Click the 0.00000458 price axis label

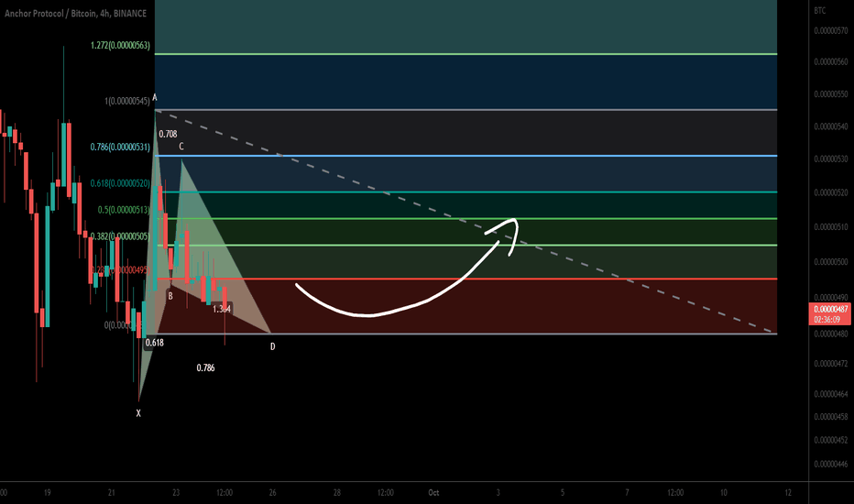pyautogui.click(x=831, y=417)
